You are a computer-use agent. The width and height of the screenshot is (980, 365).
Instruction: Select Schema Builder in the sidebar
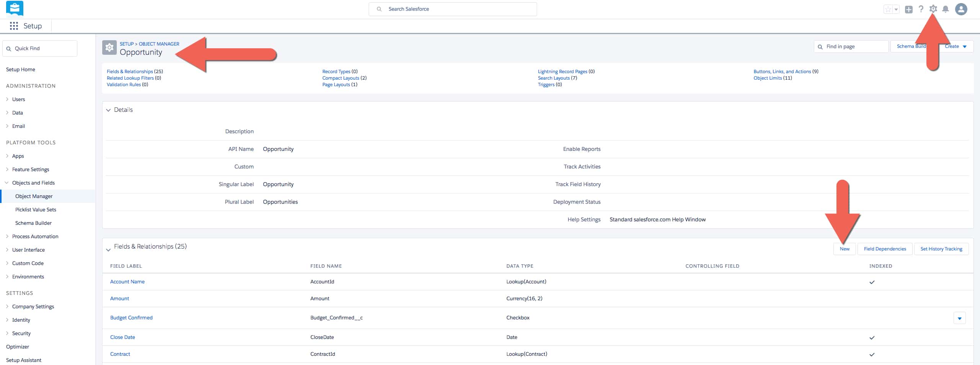coord(33,223)
